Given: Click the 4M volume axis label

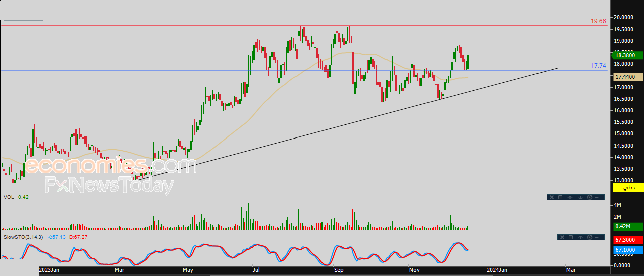Looking at the screenshot, I should (x=618, y=205).
